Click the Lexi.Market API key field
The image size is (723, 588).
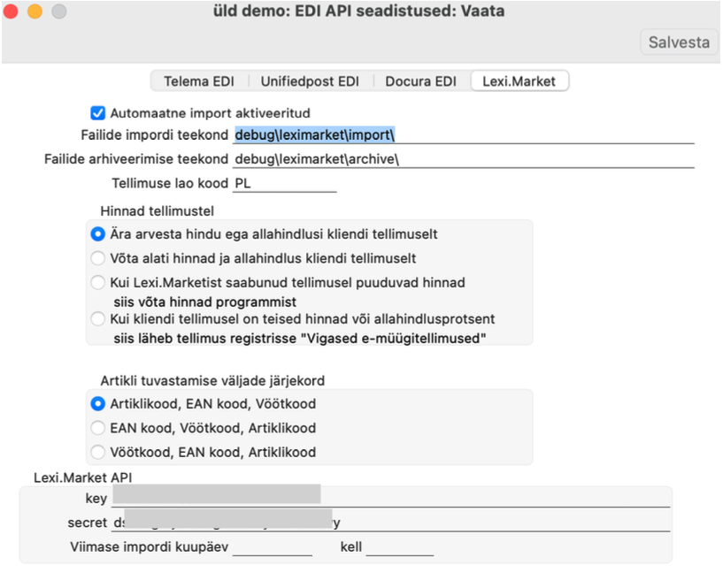(391, 498)
